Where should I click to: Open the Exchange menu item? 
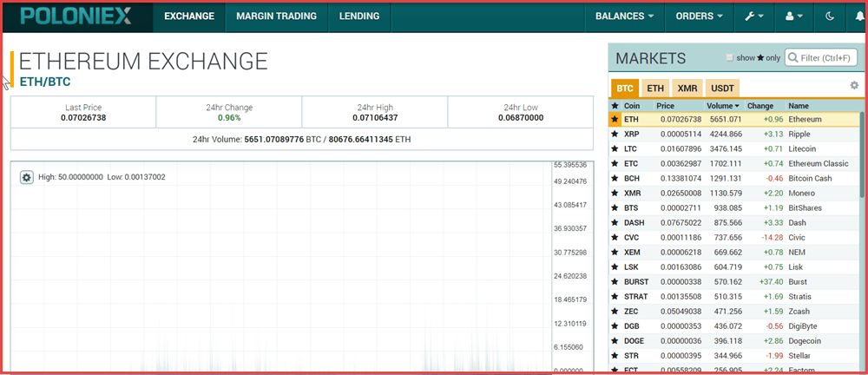189,16
